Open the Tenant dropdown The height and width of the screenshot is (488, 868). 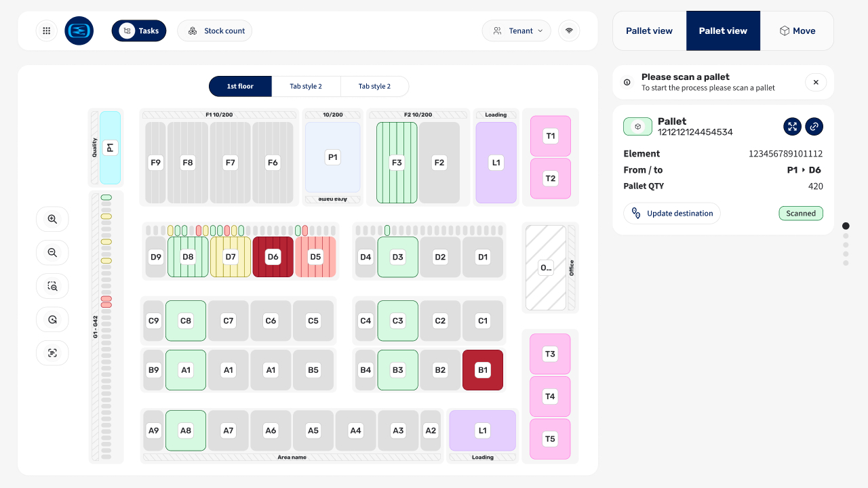click(517, 30)
